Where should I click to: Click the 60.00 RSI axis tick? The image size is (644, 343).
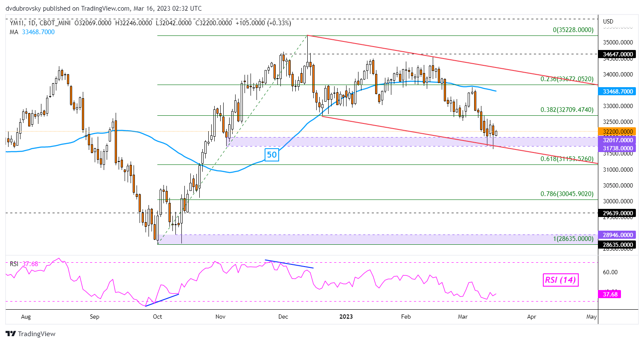coord(609,272)
